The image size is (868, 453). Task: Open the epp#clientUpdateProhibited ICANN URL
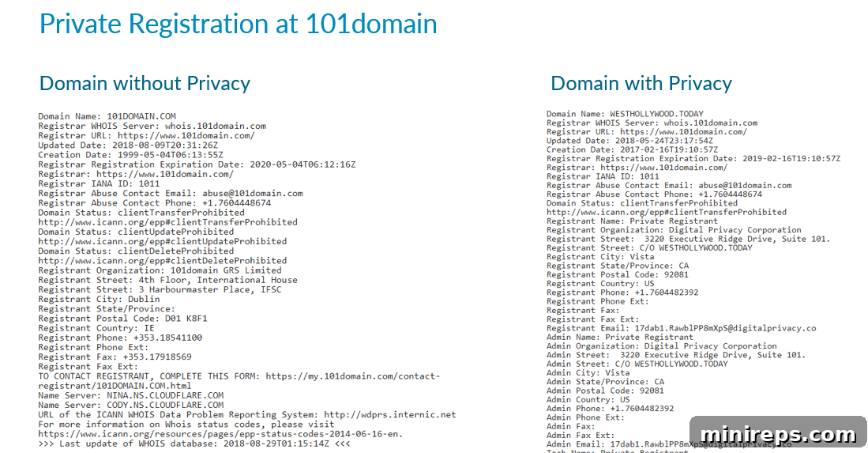[162, 241]
